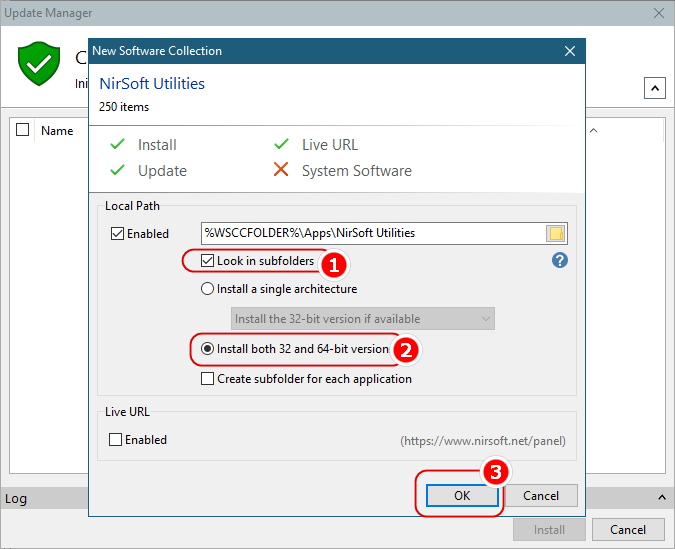This screenshot has width=675, height=549.
Task: Click the Local Path text field
Action: point(373,233)
